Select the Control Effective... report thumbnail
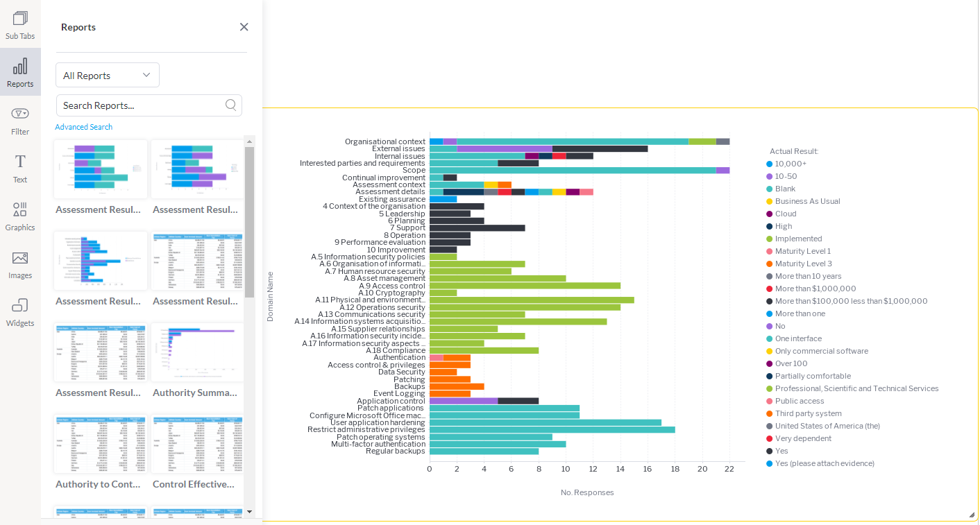 click(197, 444)
